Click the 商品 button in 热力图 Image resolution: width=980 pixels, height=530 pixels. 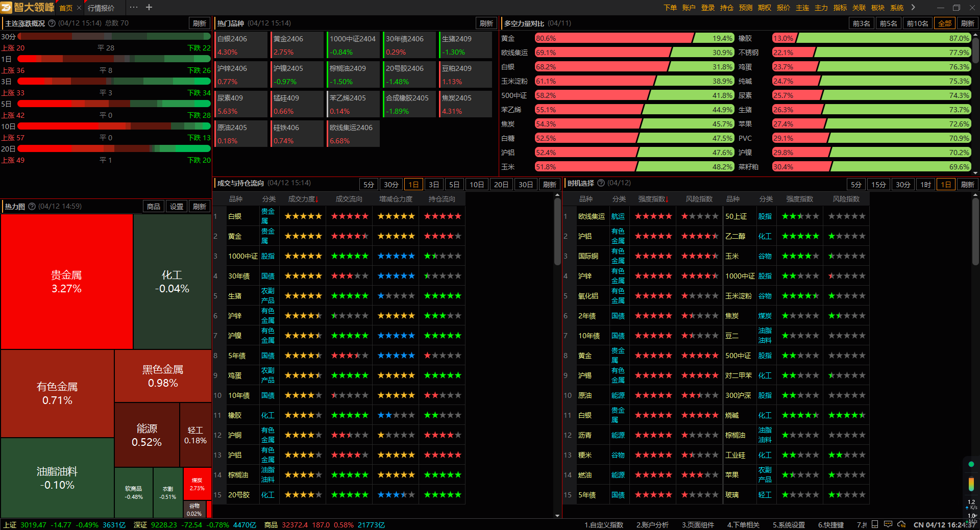[x=154, y=207]
